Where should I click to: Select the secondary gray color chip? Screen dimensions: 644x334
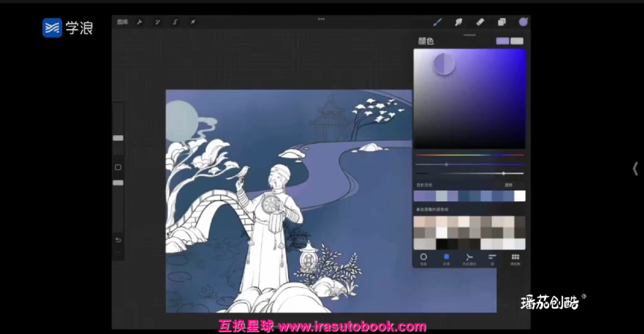pos(517,41)
